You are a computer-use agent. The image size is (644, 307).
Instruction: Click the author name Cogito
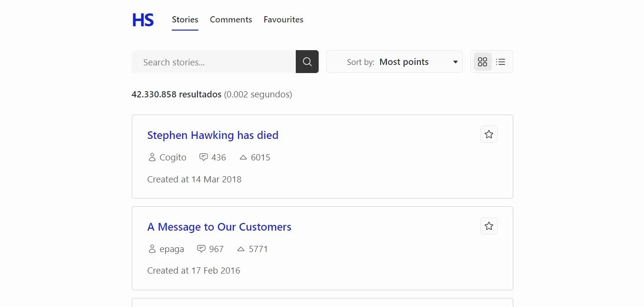click(173, 158)
